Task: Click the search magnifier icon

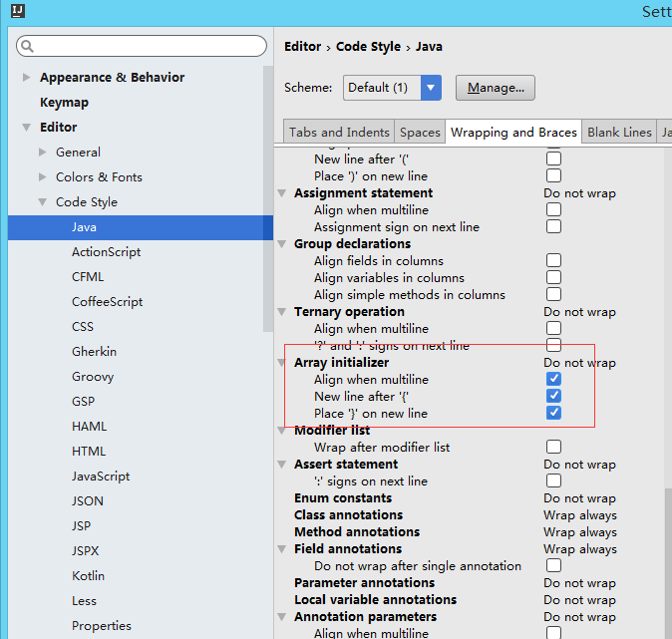Action: coord(27,46)
